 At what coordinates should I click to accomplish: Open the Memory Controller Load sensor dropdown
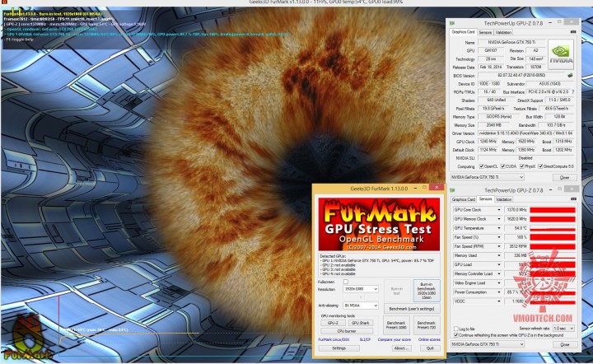click(499, 273)
